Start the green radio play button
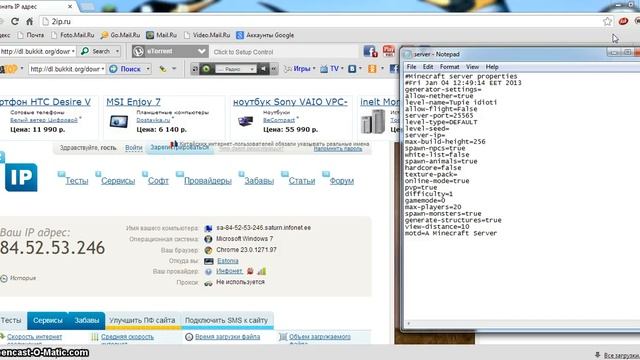The image size is (640, 360). coord(206,69)
